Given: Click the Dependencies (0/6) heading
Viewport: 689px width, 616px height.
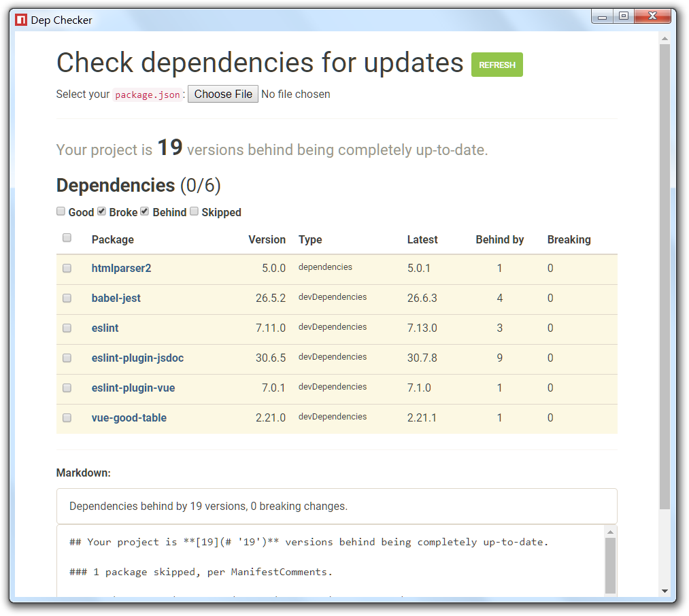Looking at the screenshot, I should 139,186.
